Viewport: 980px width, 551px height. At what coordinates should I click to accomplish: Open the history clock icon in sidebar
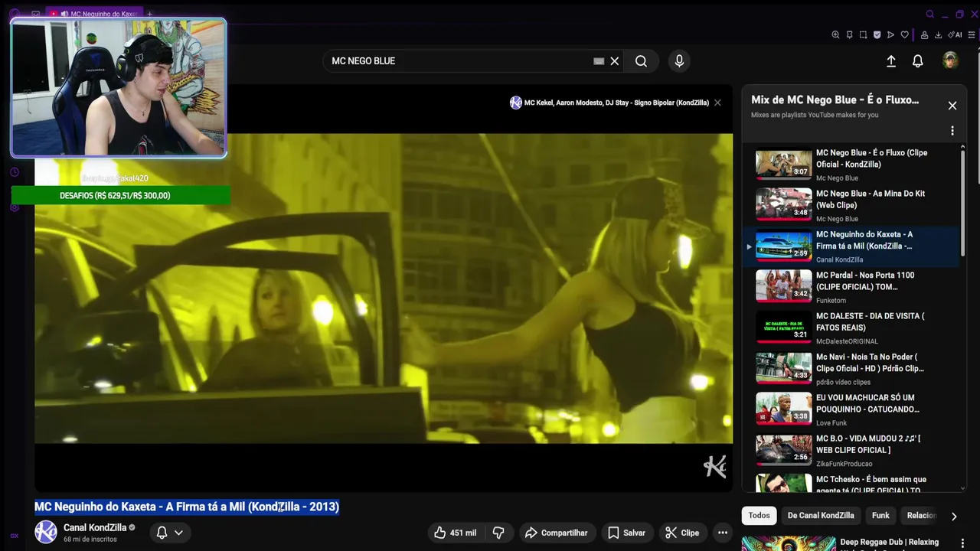pos(14,172)
